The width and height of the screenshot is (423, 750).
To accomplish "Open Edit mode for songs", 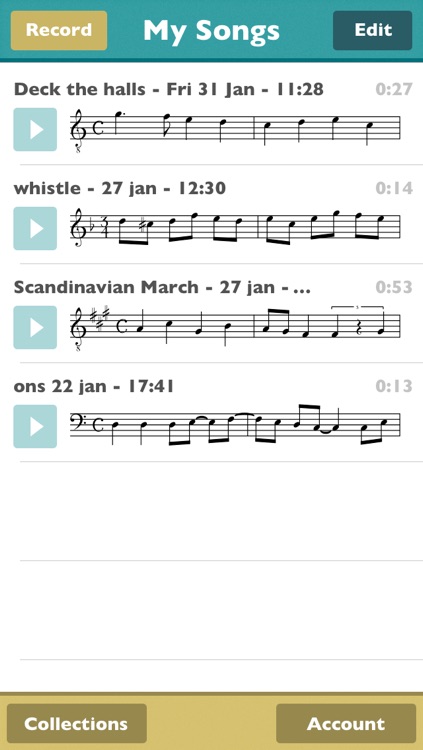I will coord(372,30).
